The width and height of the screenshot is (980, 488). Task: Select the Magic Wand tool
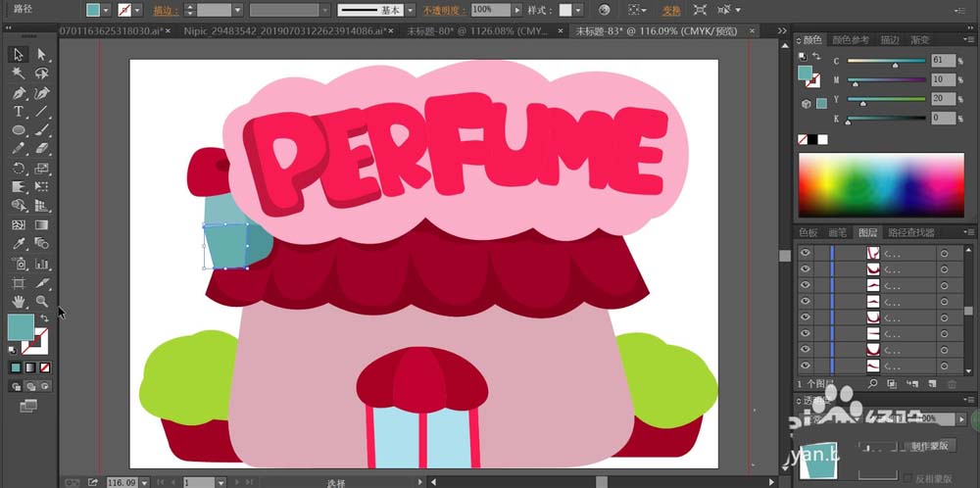click(x=19, y=73)
